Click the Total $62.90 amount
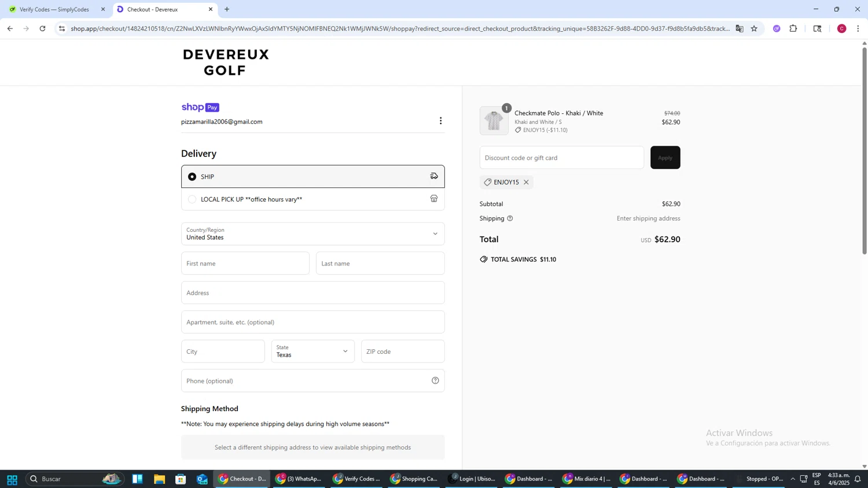 [x=667, y=239]
